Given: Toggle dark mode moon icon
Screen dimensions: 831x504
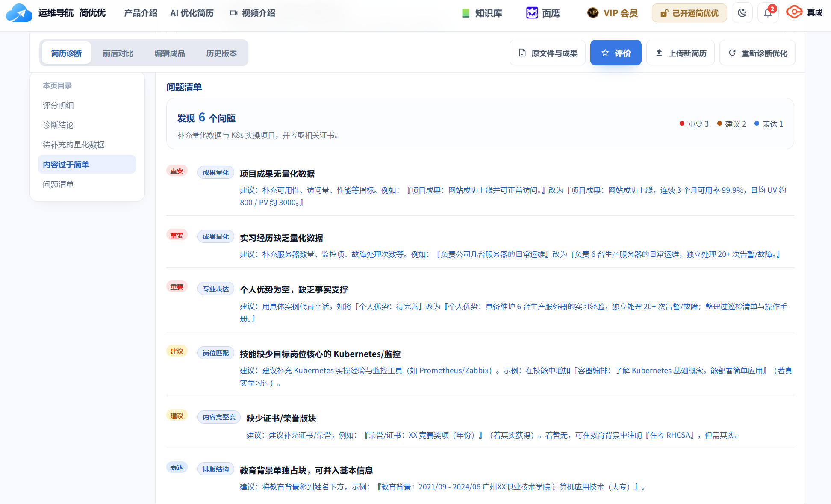Looking at the screenshot, I should coord(742,13).
